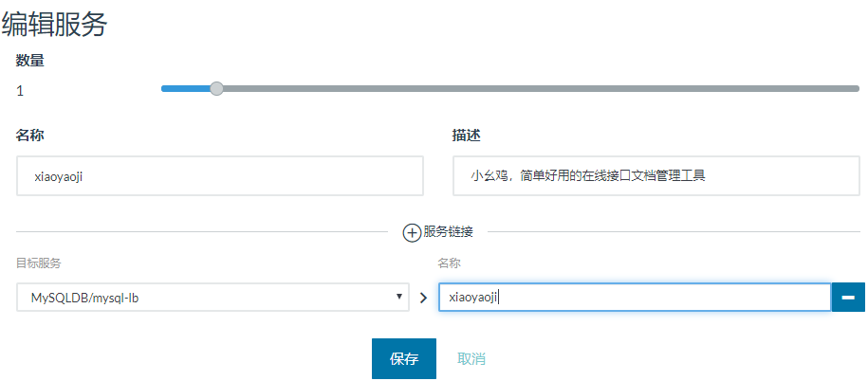The width and height of the screenshot is (868, 381).
Task: Click the 数量 label
Action: pos(30,61)
